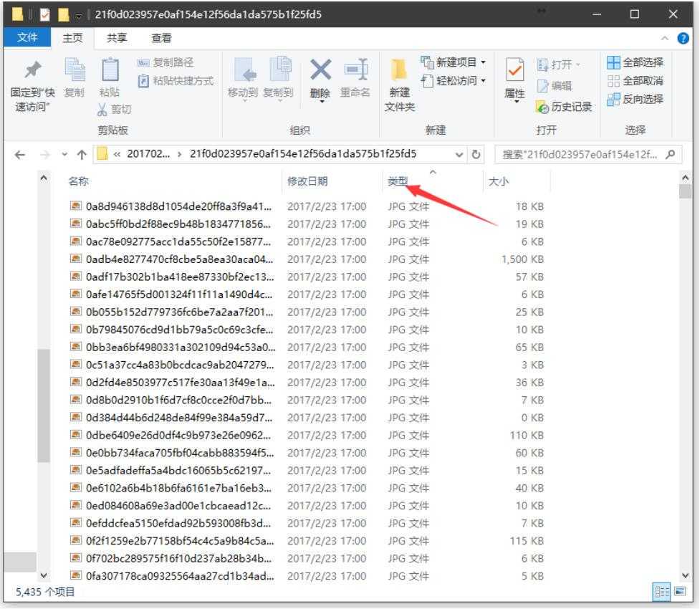This screenshot has width=700, height=609.
Task: Open the File (文件) menu
Action: tap(27, 38)
